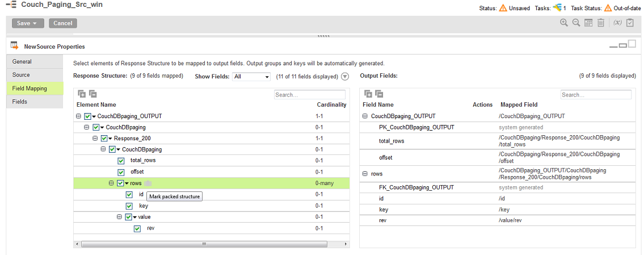Select the Field Mapping tab

(35, 89)
